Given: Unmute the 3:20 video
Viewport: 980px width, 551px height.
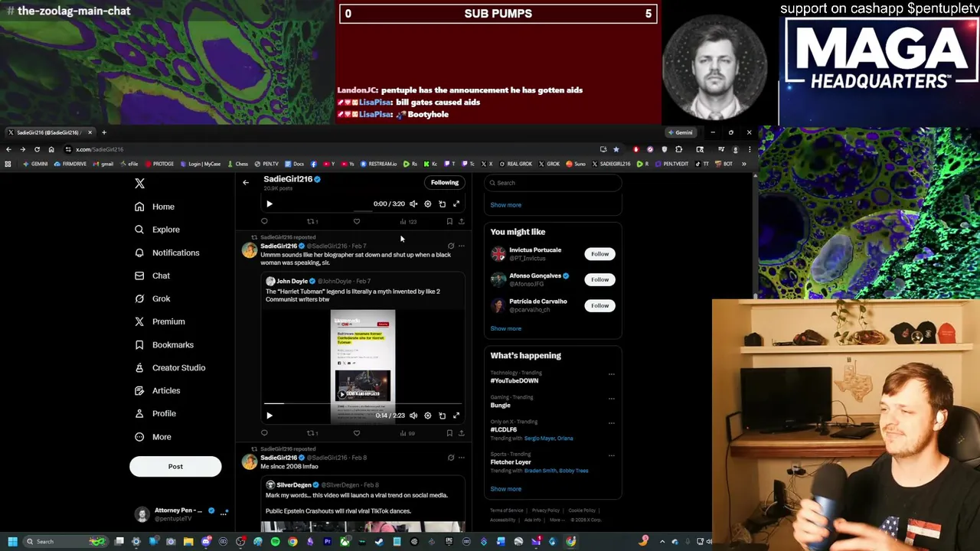Looking at the screenshot, I should 413,204.
